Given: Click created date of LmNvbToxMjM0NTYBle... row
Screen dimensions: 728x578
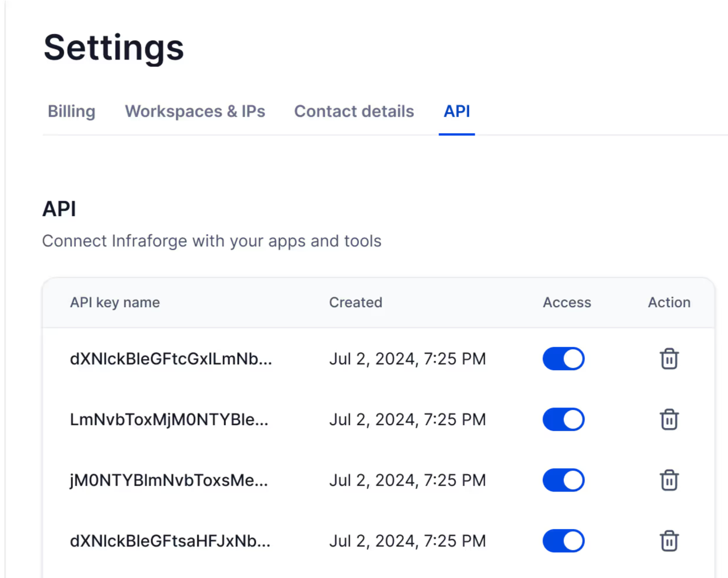Looking at the screenshot, I should point(407,419).
